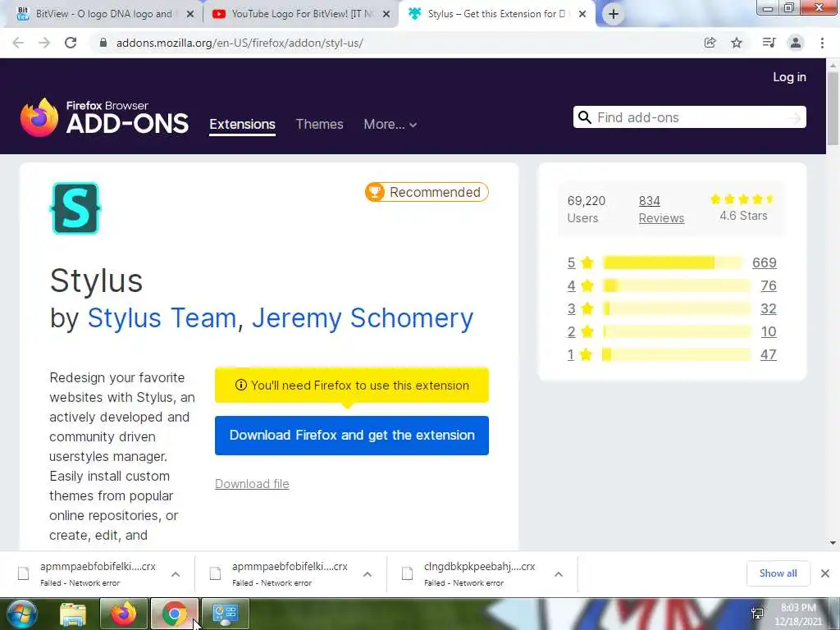Viewport: 840px width, 630px height.
Task: Submit search with the arrow icon
Action: click(794, 117)
